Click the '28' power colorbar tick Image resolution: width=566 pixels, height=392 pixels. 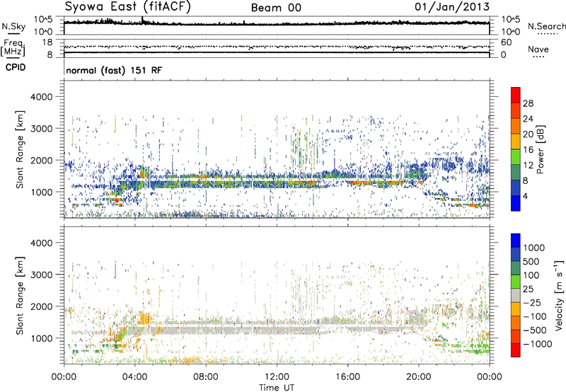pos(528,103)
